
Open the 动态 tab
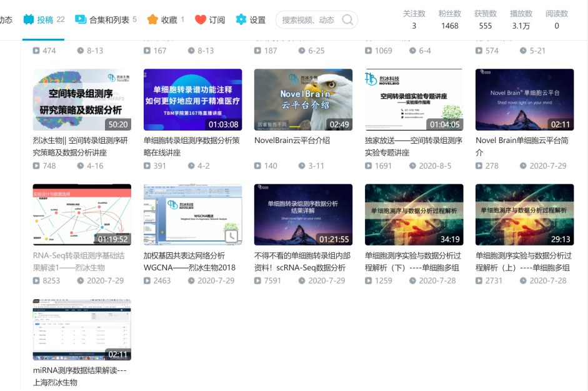pos(6,20)
